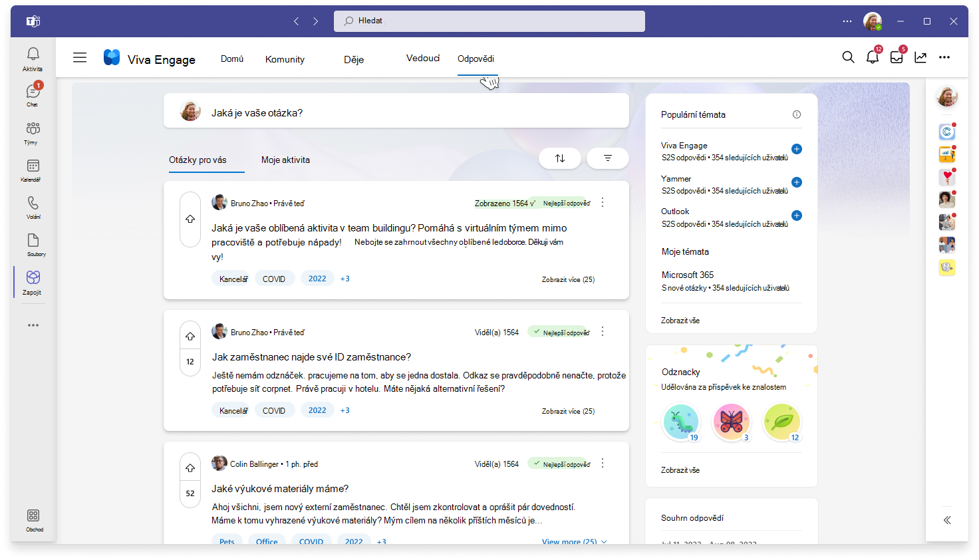
Task: Select the 2022 tag on team building post
Action: pos(317,279)
